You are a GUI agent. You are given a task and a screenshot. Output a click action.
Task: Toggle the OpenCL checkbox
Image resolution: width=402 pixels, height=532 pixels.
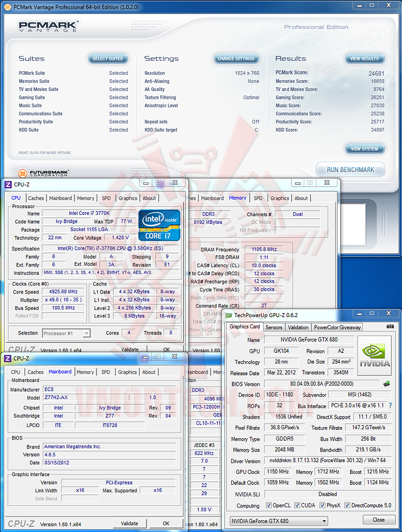pyautogui.click(x=269, y=505)
